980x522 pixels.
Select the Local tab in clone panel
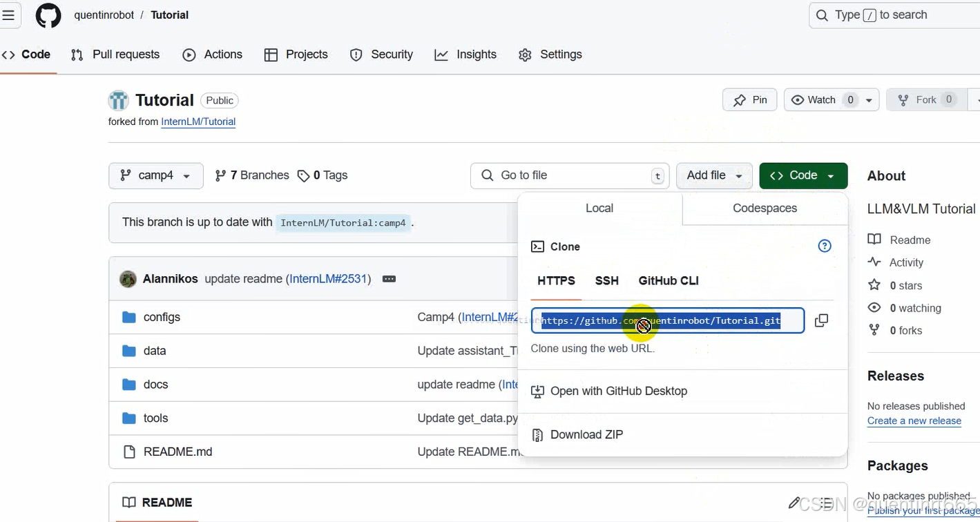click(x=599, y=208)
